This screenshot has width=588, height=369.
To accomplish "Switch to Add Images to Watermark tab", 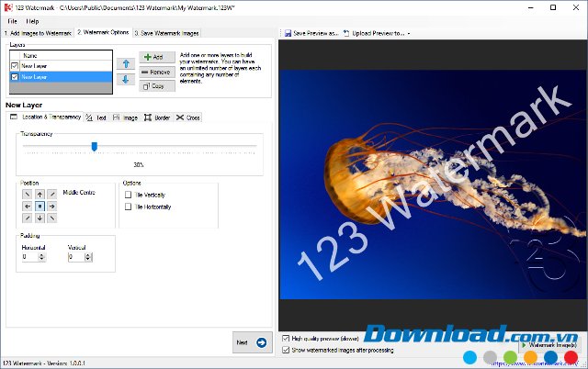I will 38,33.
